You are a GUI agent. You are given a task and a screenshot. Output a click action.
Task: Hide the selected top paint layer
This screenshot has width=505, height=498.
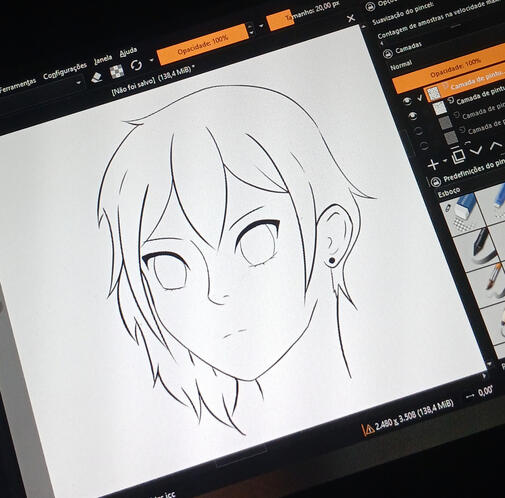click(407, 101)
